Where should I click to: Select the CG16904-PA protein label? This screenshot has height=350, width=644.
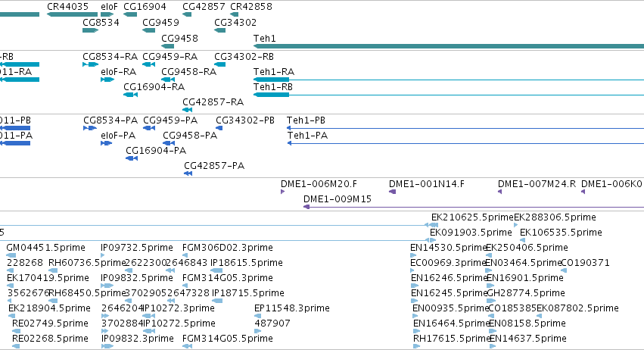(156, 151)
